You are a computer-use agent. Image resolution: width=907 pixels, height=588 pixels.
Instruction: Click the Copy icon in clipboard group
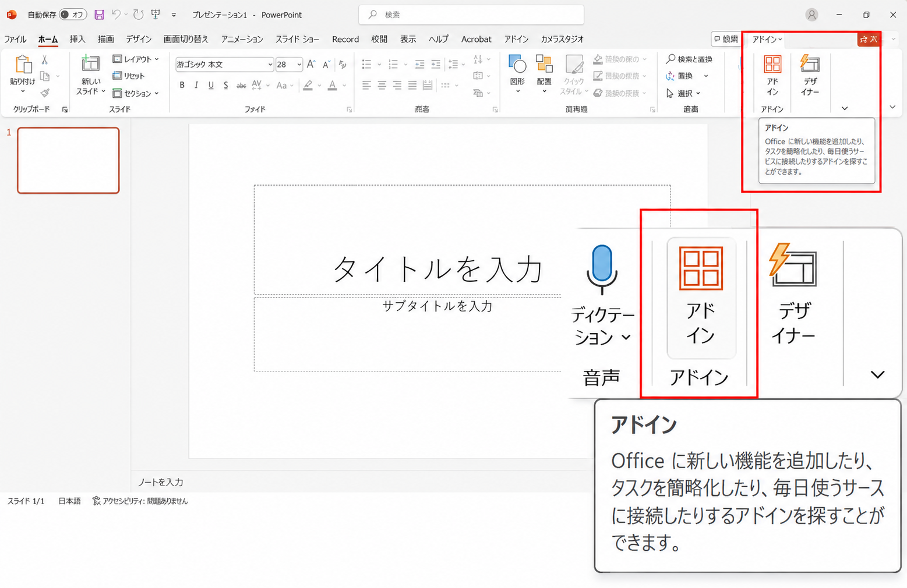pos(45,76)
